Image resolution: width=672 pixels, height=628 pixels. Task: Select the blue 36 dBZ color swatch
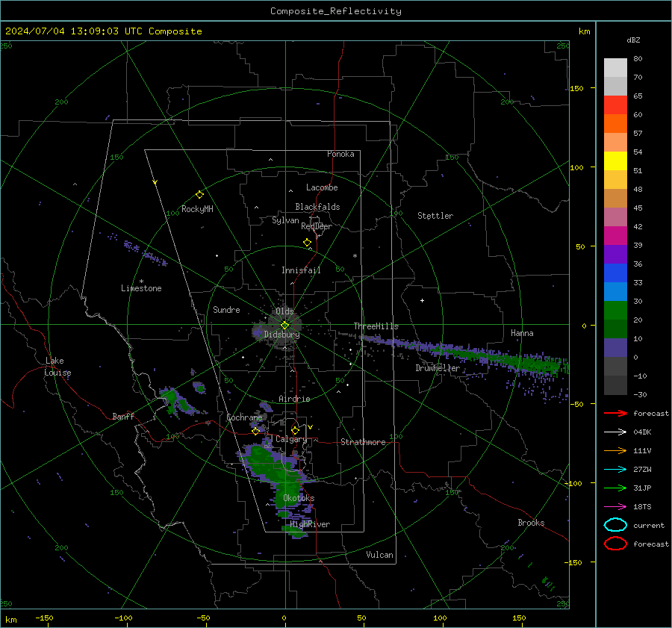(x=615, y=273)
